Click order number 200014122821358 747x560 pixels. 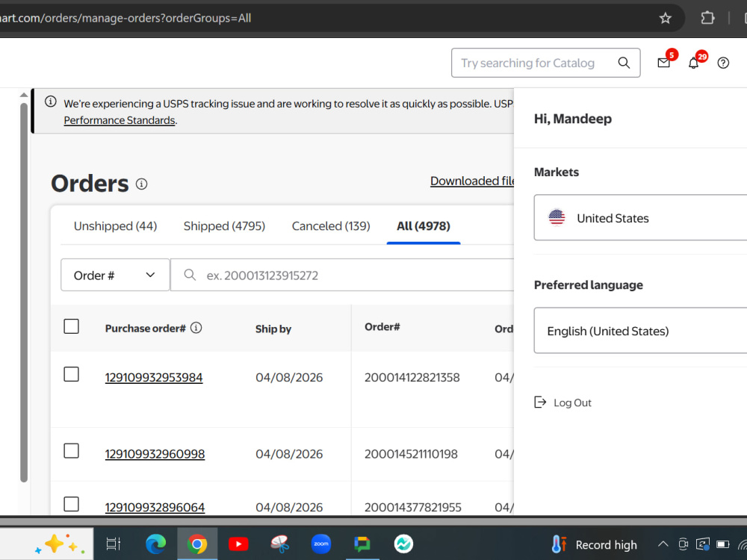coord(412,377)
